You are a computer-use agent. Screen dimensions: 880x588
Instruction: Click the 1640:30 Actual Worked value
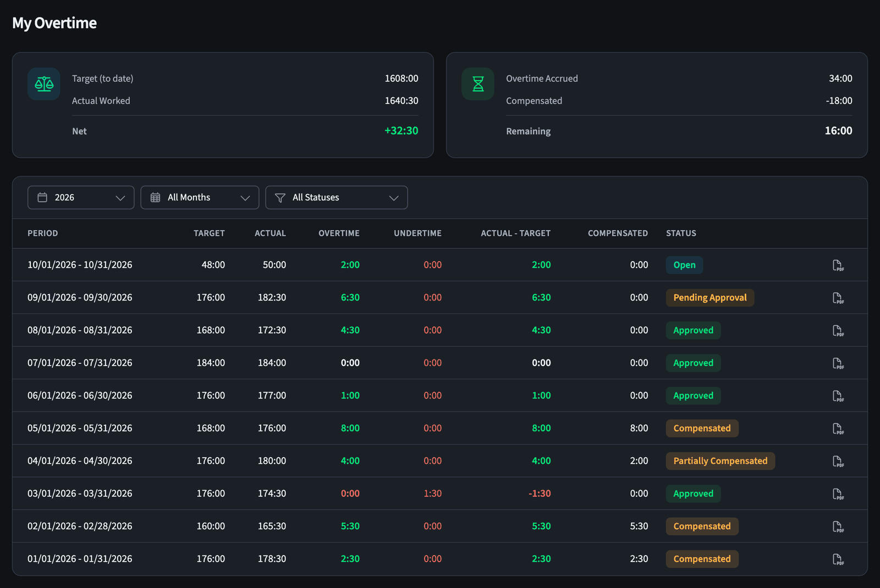point(402,101)
